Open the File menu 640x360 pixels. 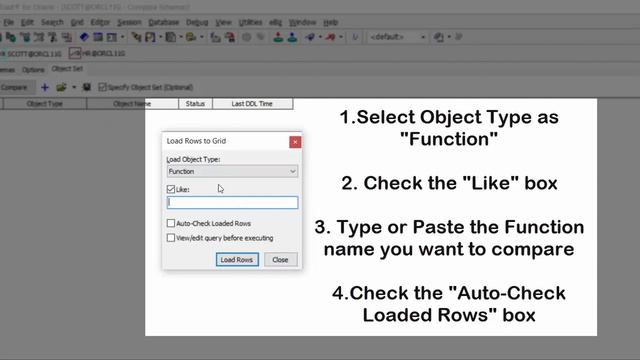(x=9, y=22)
